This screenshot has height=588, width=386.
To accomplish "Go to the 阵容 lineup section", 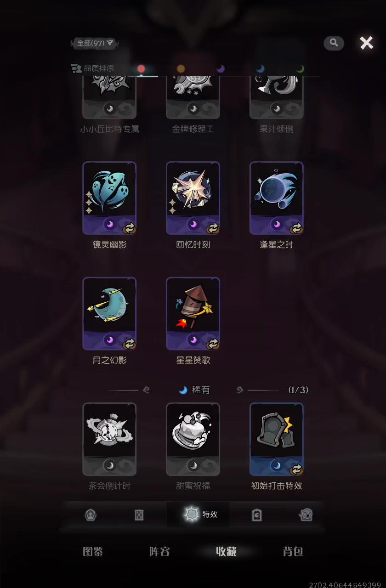I will [x=159, y=552].
